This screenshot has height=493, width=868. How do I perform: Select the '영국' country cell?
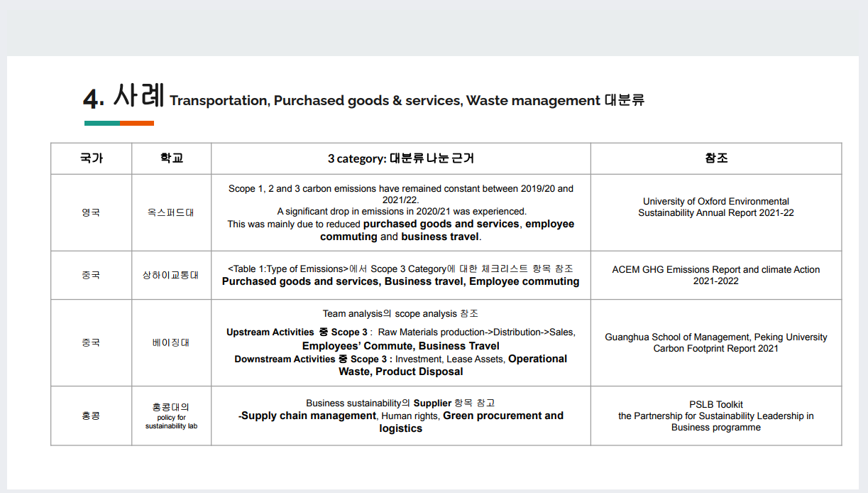pyautogui.click(x=92, y=212)
